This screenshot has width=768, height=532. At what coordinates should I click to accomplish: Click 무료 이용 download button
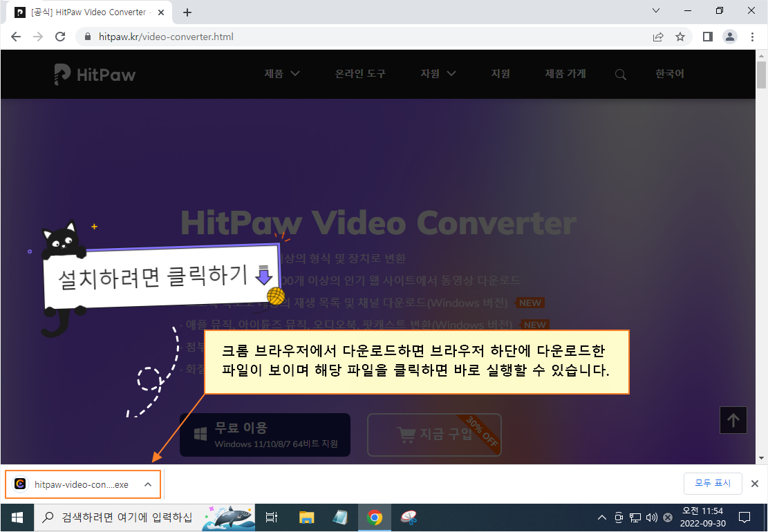tap(265, 435)
